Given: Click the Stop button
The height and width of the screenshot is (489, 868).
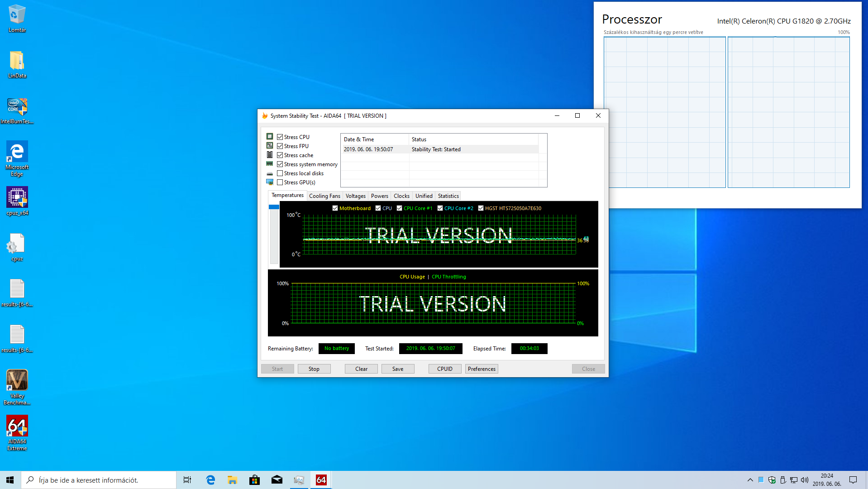Looking at the screenshot, I should (314, 369).
